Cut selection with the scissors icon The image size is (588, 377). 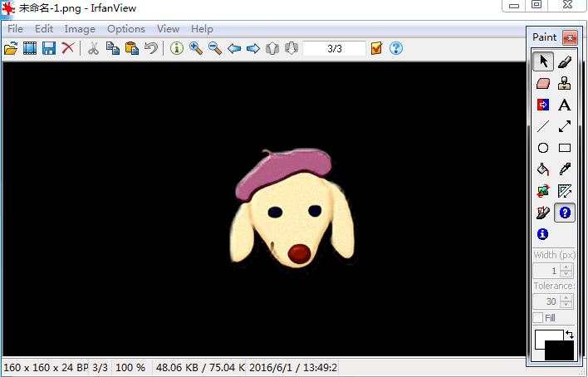tap(93, 48)
